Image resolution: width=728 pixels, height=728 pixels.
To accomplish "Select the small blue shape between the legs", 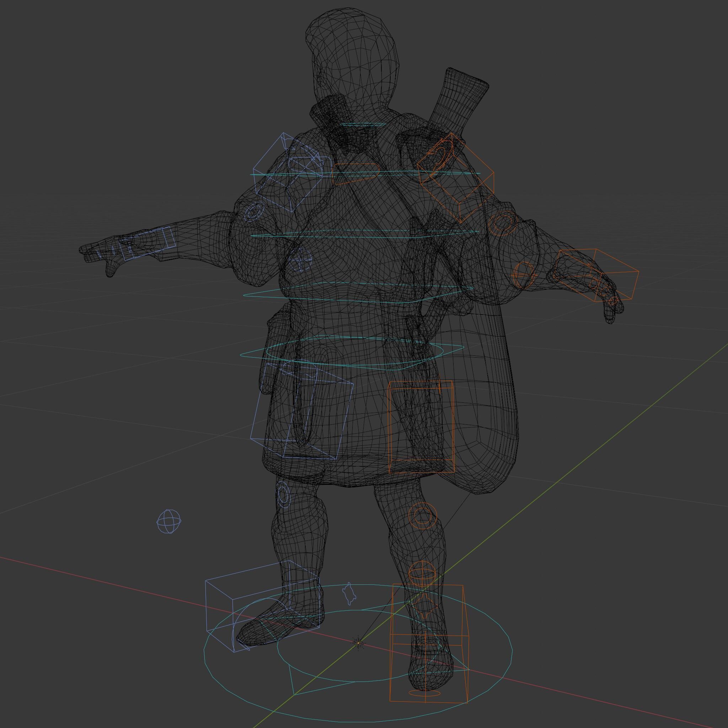I will tap(349, 594).
